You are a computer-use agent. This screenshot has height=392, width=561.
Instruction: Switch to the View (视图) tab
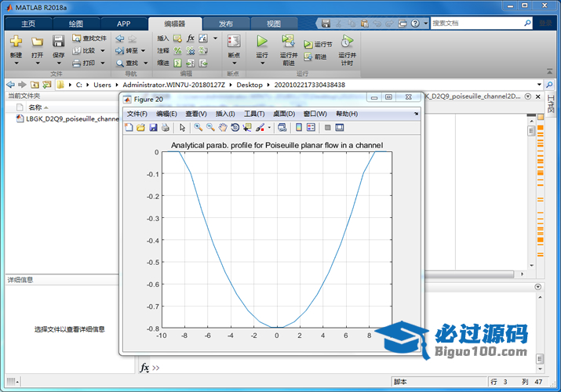(x=274, y=24)
